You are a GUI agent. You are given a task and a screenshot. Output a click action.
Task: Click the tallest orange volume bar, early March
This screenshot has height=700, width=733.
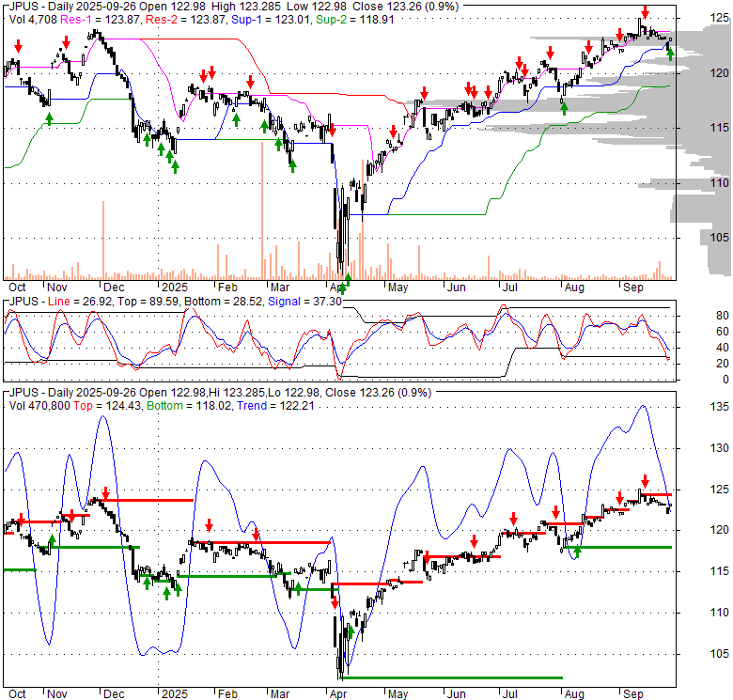[262, 210]
